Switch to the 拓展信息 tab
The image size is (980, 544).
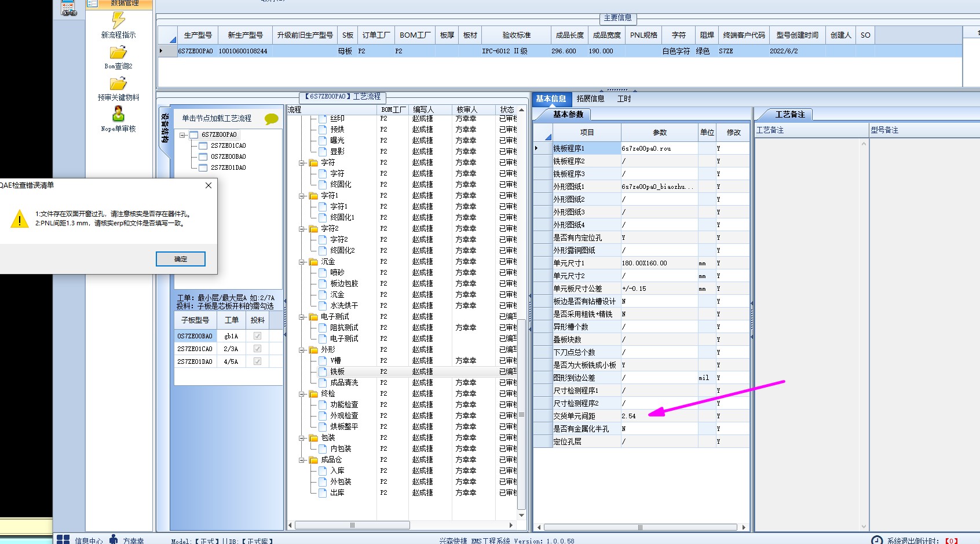pos(590,99)
